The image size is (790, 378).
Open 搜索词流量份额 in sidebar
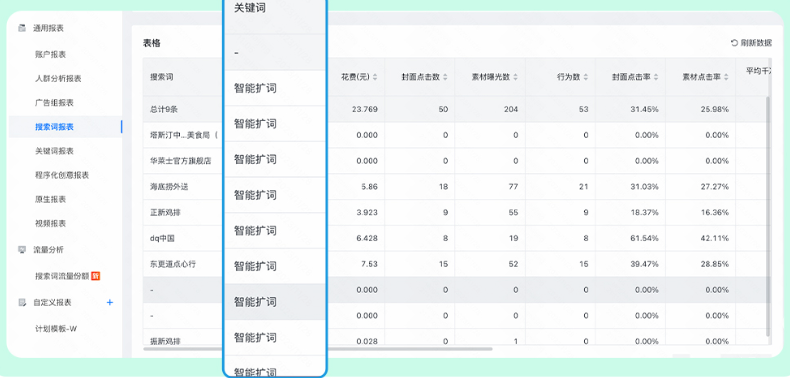(x=62, y=276)
